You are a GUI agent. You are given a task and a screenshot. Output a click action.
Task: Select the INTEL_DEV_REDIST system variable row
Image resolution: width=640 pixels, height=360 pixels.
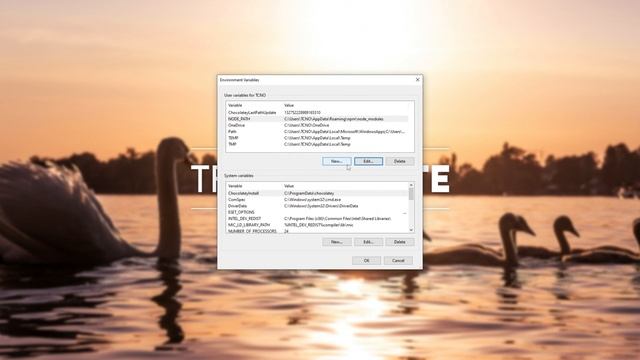pyautogui.click(x=317, y=219)
